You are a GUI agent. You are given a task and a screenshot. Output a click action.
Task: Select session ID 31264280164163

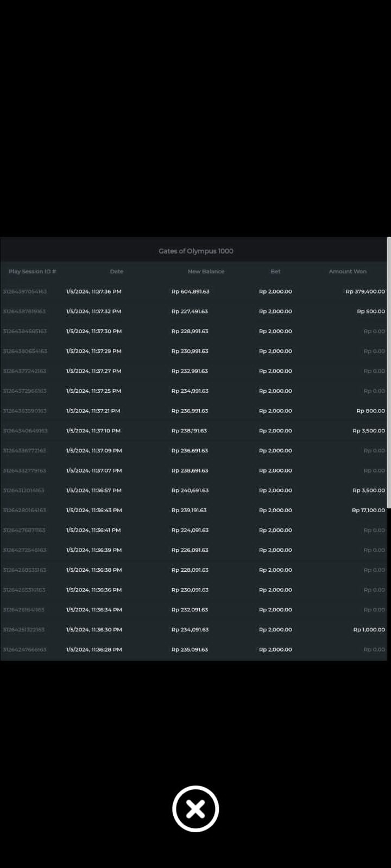tap(24, 510)
